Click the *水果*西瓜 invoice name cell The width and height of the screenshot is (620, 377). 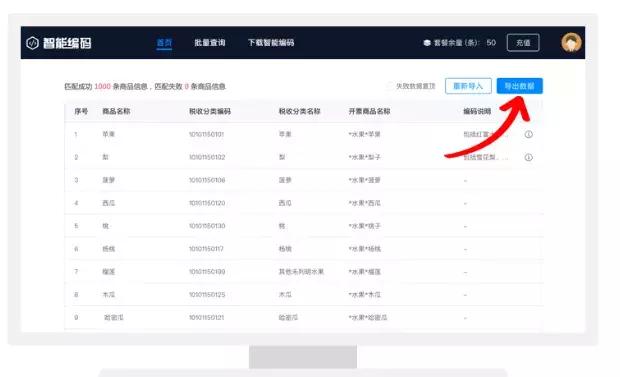364,203
